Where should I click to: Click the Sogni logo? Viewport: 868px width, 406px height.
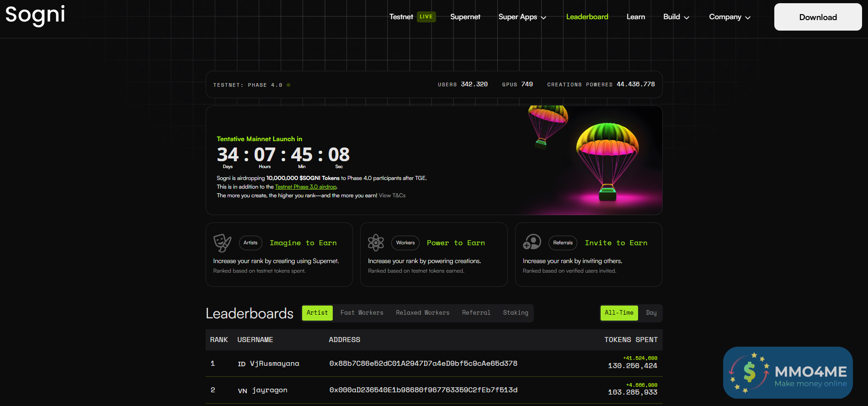tap(35, 15)
